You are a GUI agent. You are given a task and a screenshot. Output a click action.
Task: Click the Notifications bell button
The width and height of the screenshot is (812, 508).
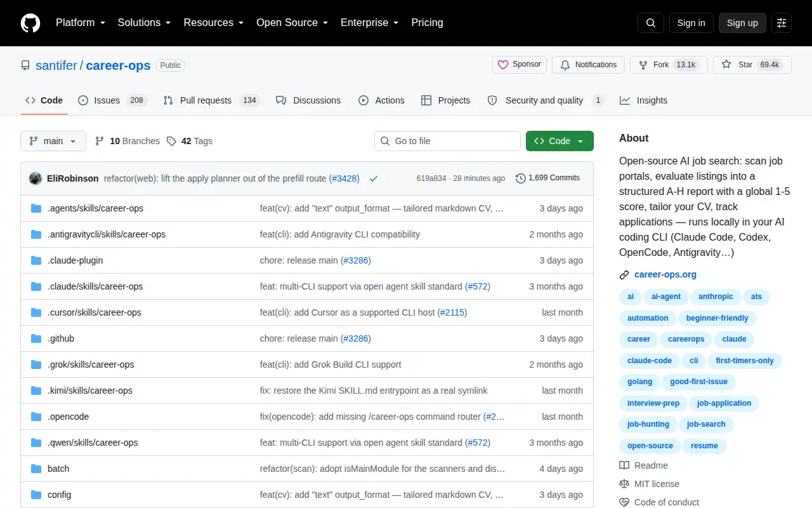tap(588, 65)
